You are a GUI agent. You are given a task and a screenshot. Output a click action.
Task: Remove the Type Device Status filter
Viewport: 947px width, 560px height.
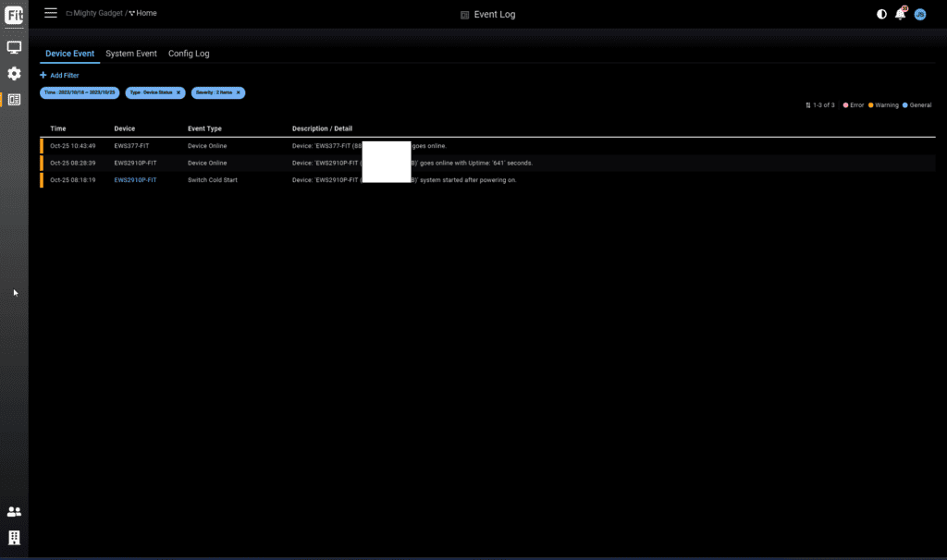[178, 93]
